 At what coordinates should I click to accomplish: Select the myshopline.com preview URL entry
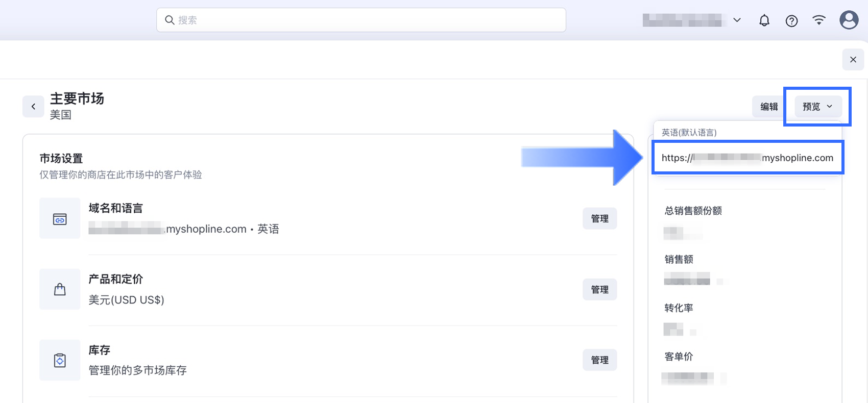point(748,158)
